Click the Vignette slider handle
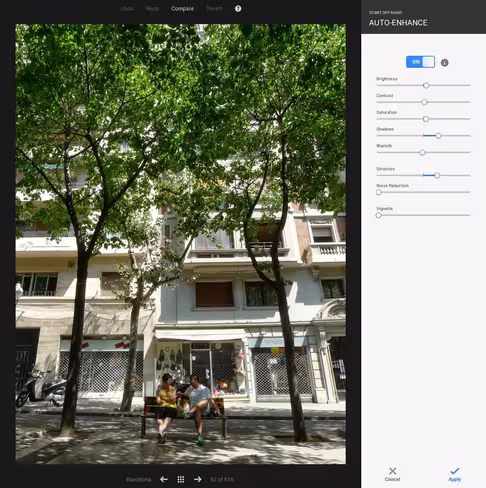486x488 pixels. pos(379,215)
